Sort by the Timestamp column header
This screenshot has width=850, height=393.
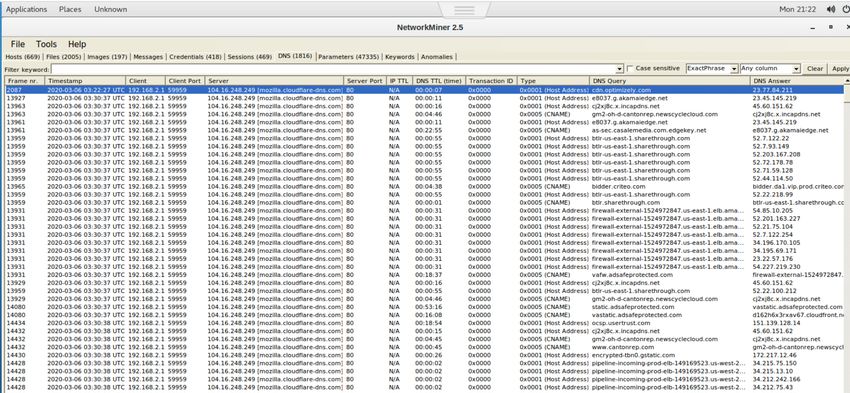pos(85,81)
